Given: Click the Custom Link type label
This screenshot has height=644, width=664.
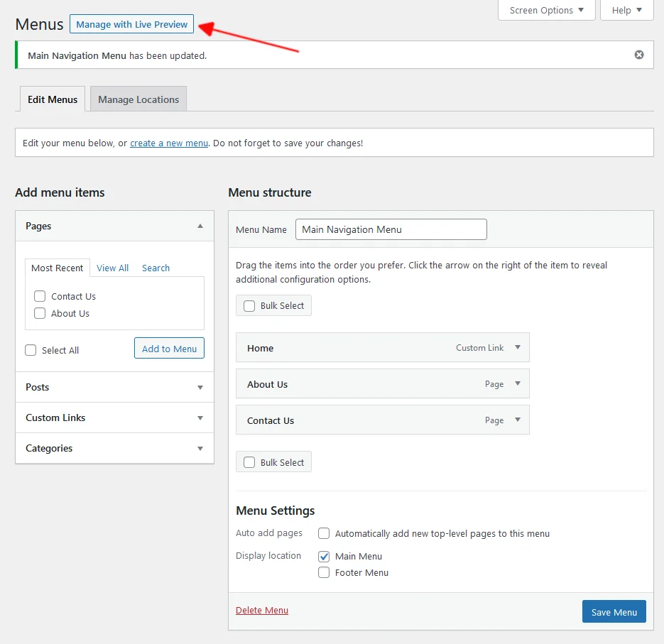Looking at the screenshot, I should (480, 348).
